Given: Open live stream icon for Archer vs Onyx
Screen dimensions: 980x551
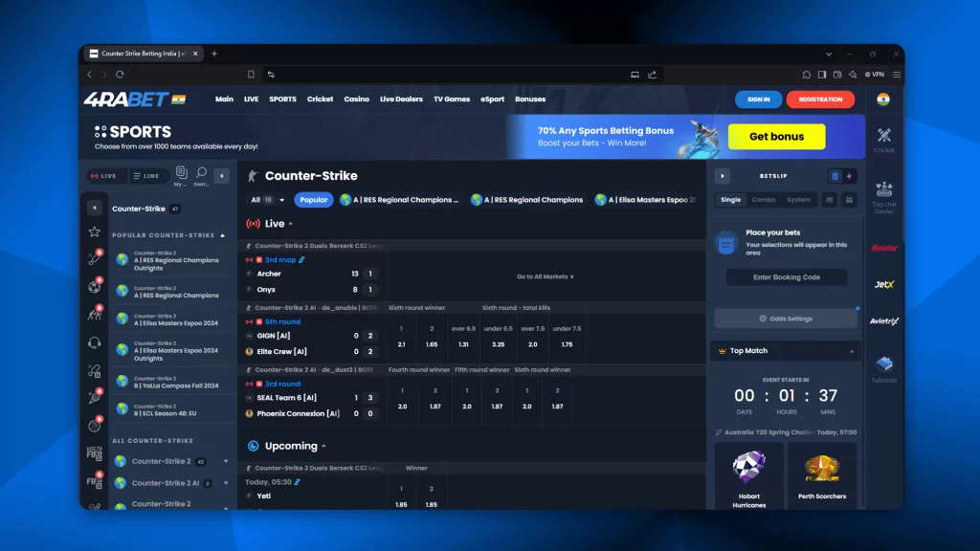Looking at the screenshot, I should (258, 260).
